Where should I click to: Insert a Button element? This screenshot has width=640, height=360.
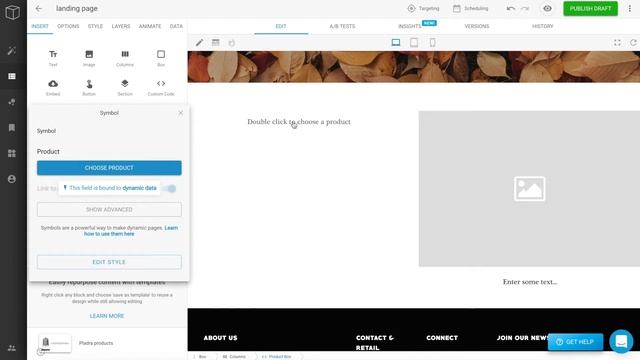(x=89, y=87)
